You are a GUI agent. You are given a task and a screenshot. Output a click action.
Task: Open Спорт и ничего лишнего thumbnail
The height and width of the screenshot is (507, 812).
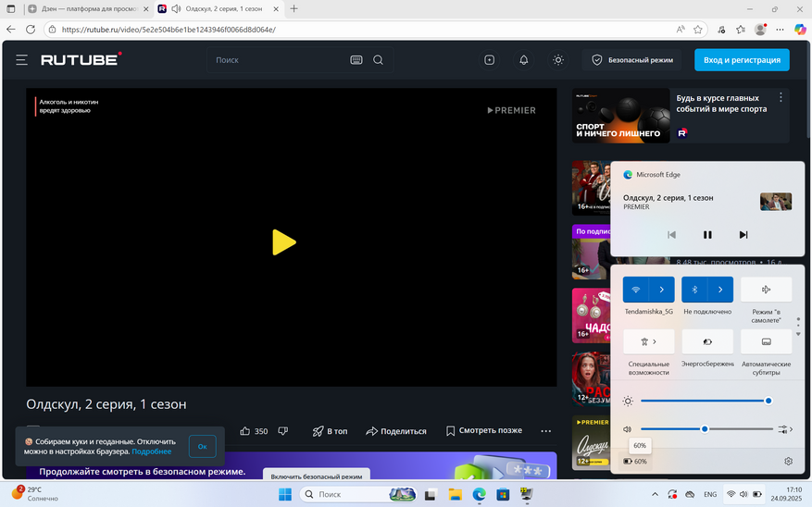621,116
